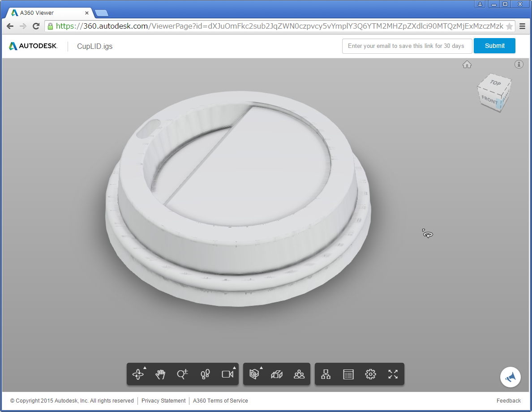
Task: Click the Camera interactions icon
Action: point(227,374)
